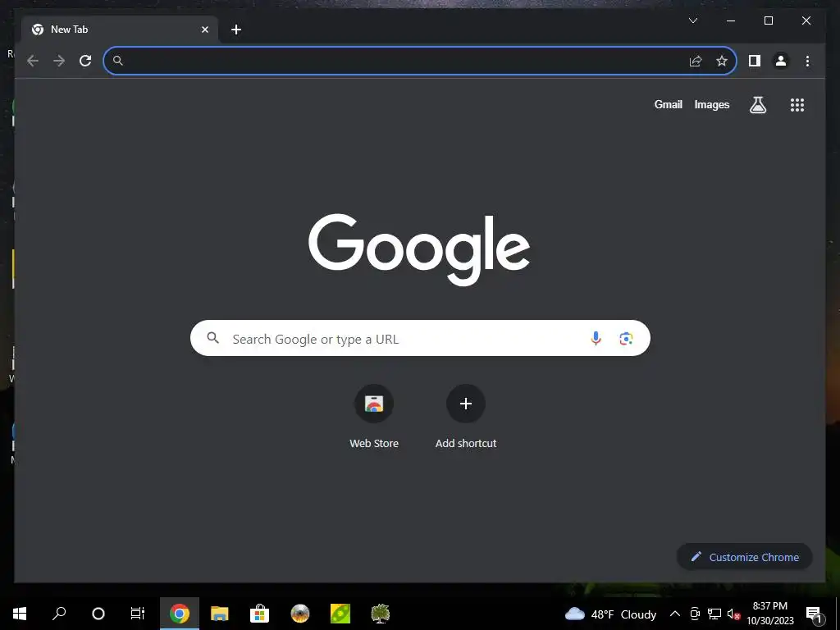Image resolution: width=840 pixels, height=630 pixels.
Task: Open the network tray icon
Action: click(714, 614)
